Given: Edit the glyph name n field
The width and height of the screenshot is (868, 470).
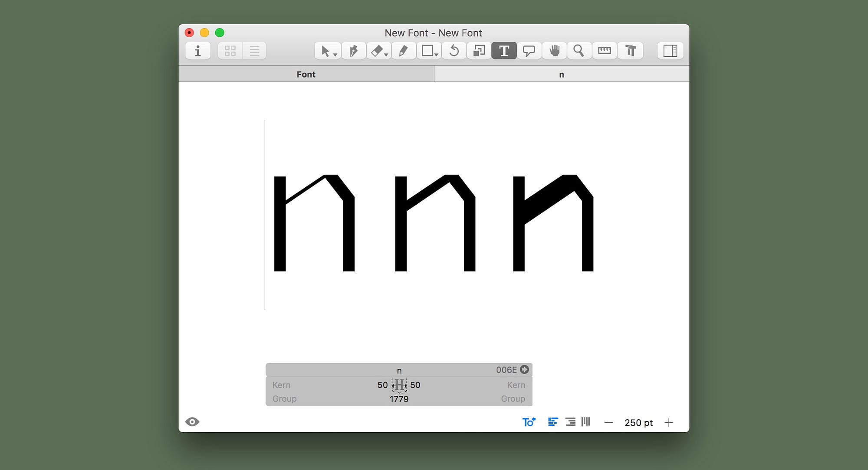Looking at the screenshot, I should [x=399, y=370].
